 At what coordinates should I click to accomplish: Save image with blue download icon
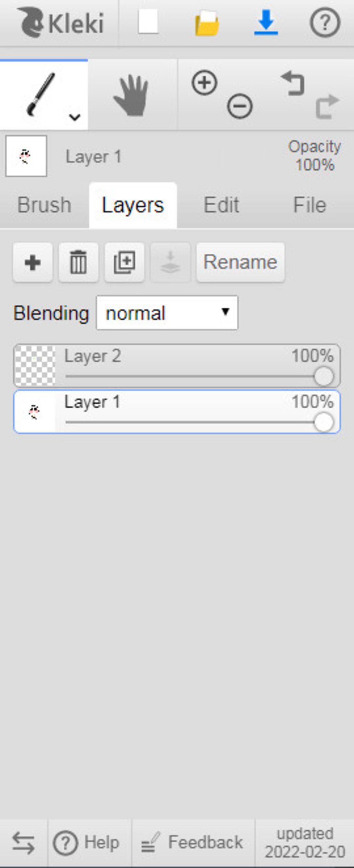pyautogui.click(x=266, y=23)
